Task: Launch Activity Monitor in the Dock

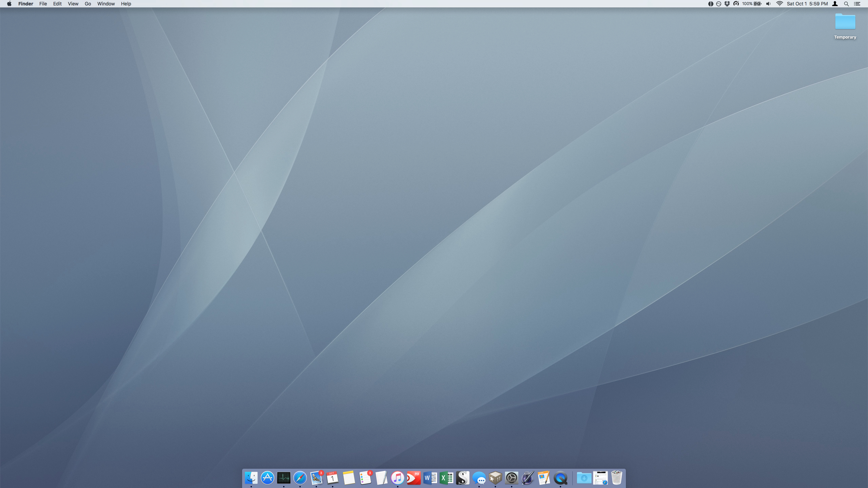Action: (284, 478)
